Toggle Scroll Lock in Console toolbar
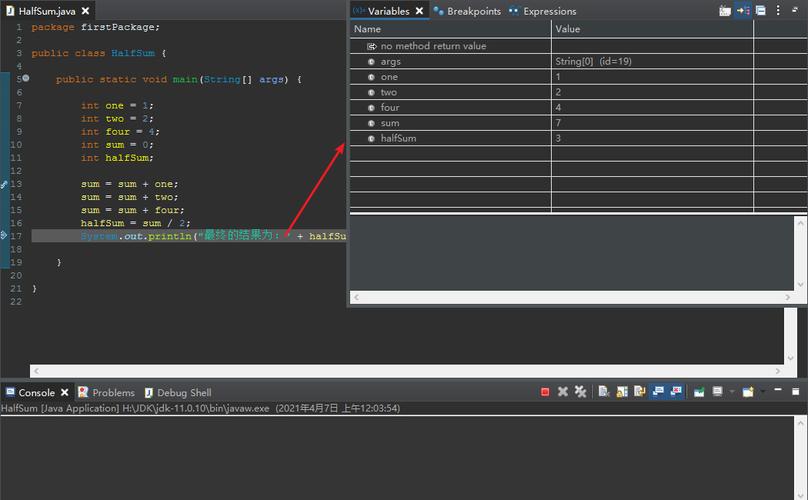 coord(622,392)
